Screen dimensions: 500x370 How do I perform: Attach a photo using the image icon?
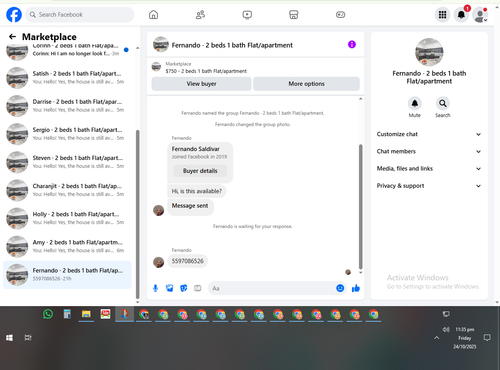click(x=170, y=288)
